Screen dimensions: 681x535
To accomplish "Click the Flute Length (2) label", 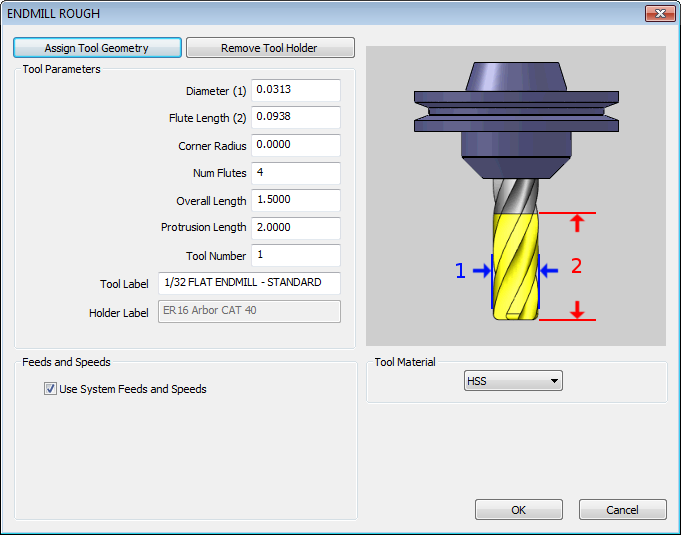I will point(208,118).
